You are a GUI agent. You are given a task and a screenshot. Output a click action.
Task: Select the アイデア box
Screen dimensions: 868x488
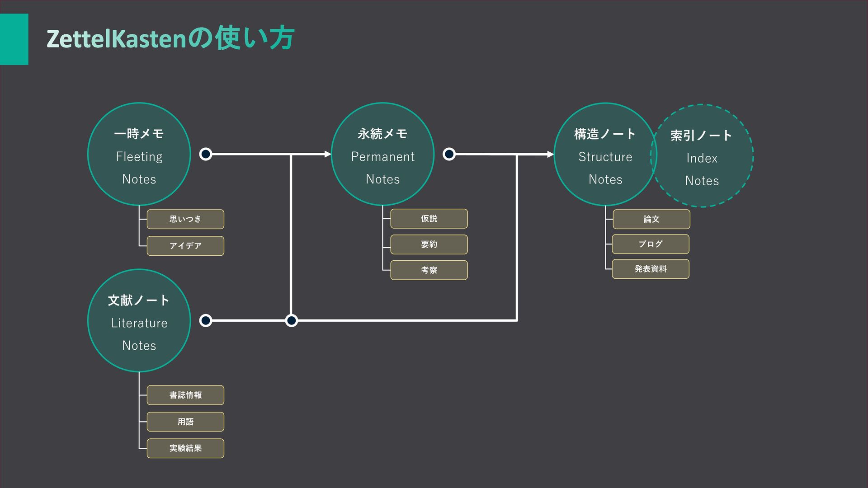pos(185,246)
